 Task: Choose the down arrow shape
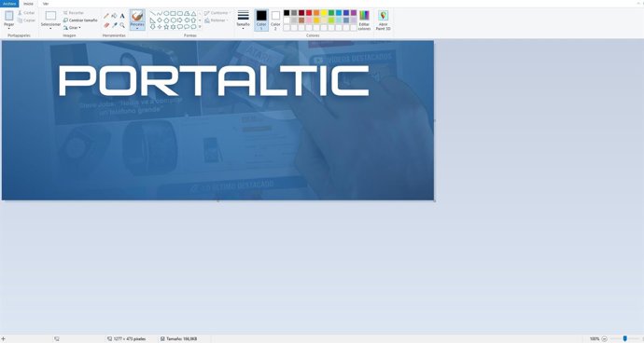pos(153,27)
